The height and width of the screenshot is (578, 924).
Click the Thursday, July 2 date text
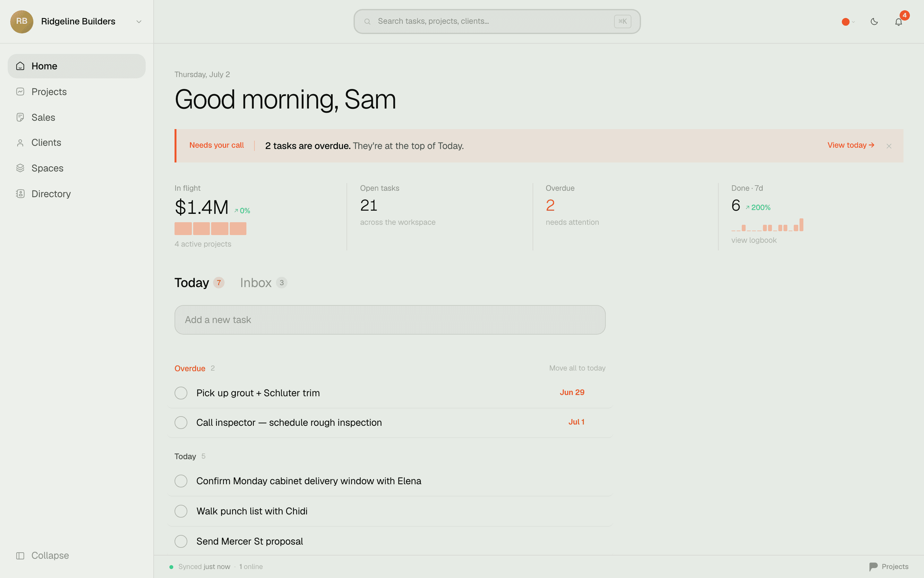[202, 74]
